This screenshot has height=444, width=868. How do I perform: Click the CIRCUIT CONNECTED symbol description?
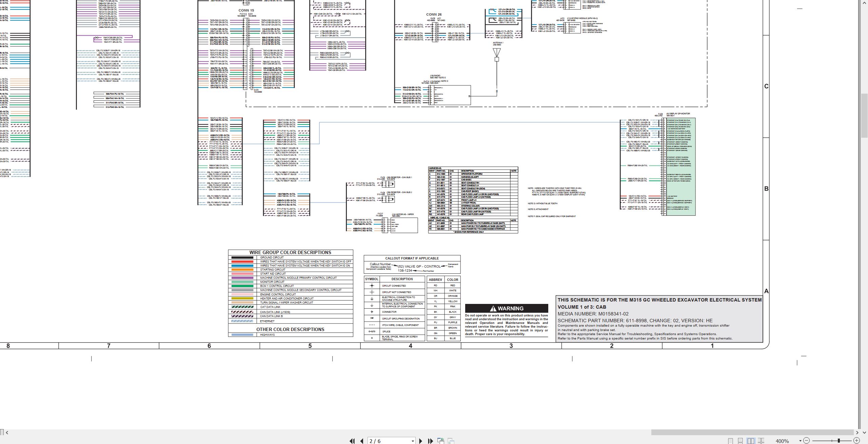click(x=394, y=286)
